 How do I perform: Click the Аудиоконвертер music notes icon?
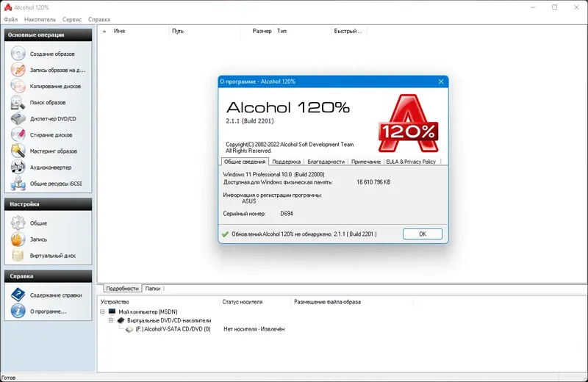coord(18,167)
